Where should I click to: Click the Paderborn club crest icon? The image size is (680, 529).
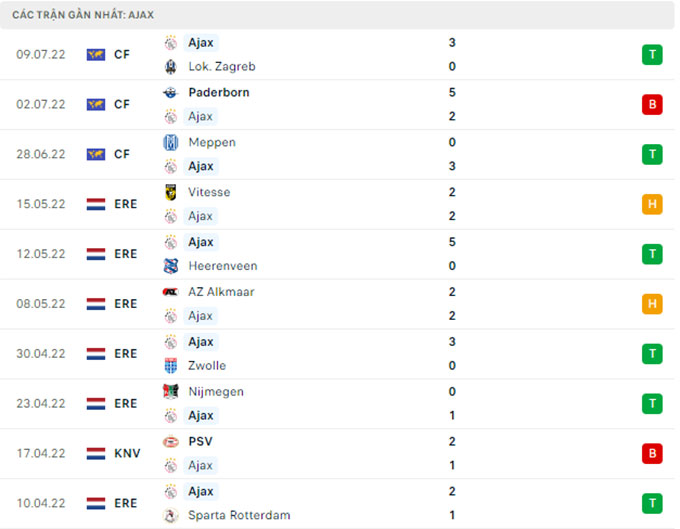click(x=170, y=92)
